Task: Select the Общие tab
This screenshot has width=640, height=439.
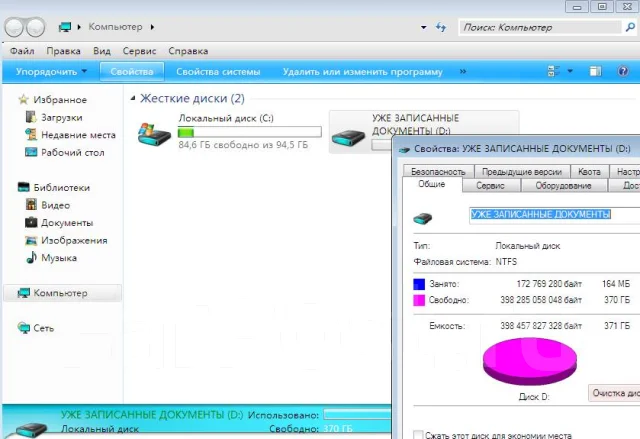Action: [x=432, y=184]
